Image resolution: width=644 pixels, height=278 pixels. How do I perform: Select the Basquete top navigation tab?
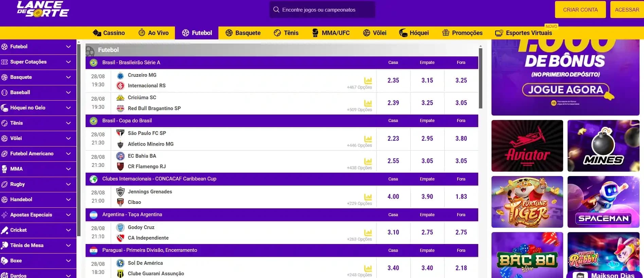point(243,33)
